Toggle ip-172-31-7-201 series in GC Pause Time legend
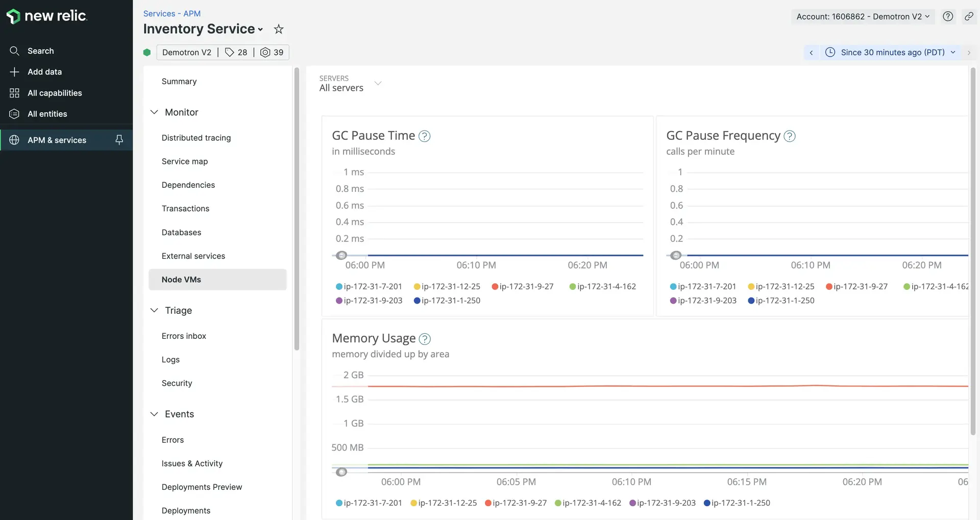Image resolution: width=980 pixels, height=520 pixels. click(x=369, y=287)
